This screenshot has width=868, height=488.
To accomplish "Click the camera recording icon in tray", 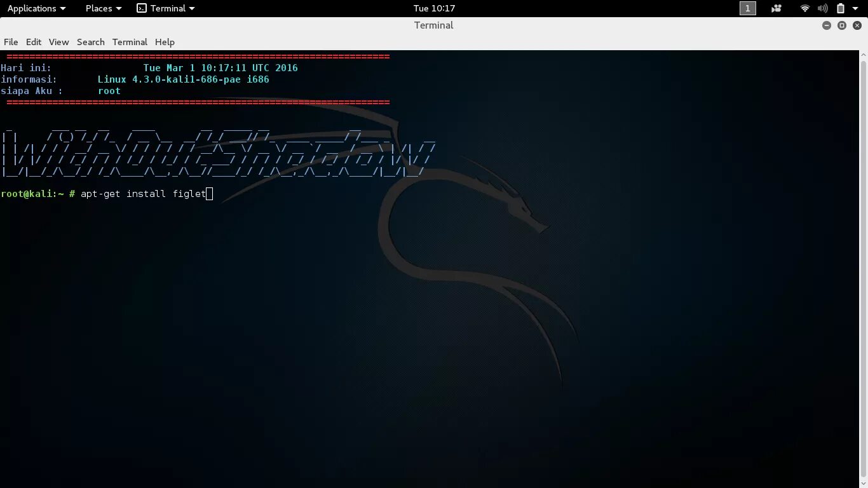I will click(x=776, y=8).
